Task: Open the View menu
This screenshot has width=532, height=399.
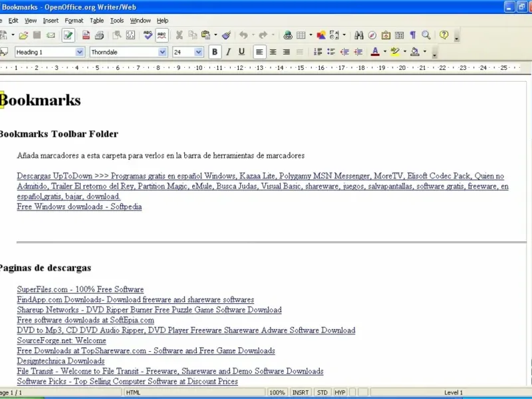Action: pos(31,21)
